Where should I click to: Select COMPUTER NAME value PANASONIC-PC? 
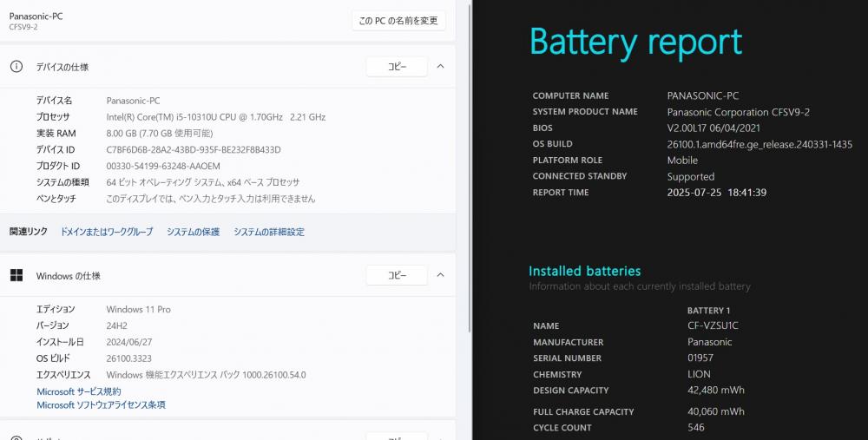click(x=703, y=95)
